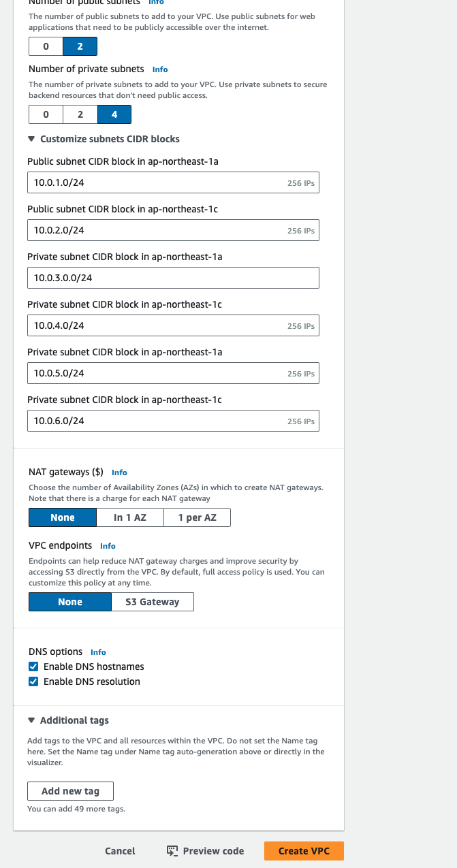Image resolution: width=457 pixels, height=868 pixels.
Task: Click the 10.0.6.0/24 CIDR block field
Action: (x=173, y=421)
